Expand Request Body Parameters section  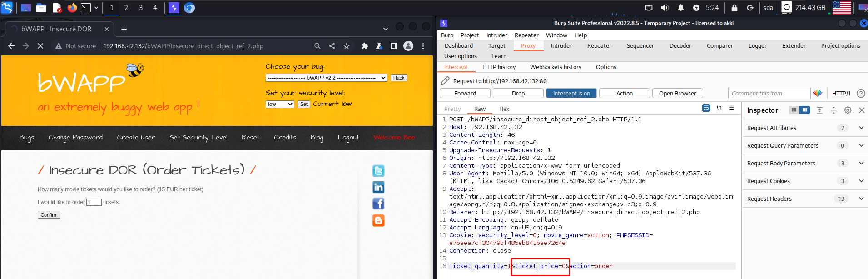click(x=861, y=163)
